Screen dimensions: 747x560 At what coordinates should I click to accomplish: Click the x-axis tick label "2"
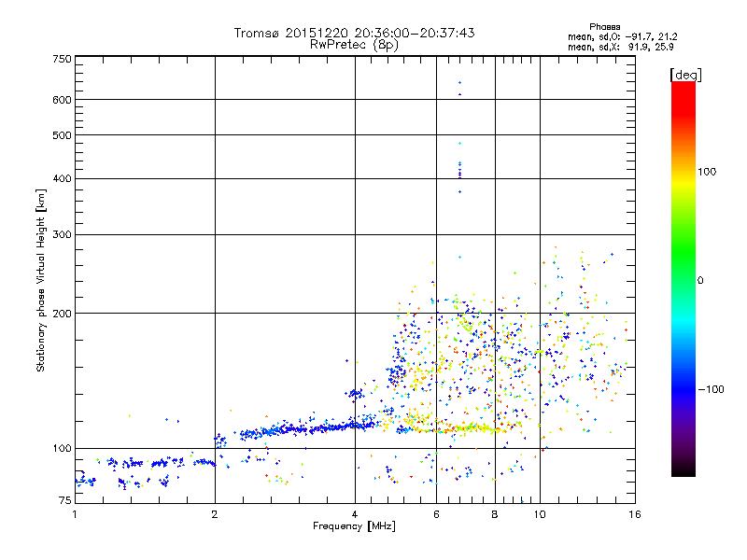[x=215, y=514]
